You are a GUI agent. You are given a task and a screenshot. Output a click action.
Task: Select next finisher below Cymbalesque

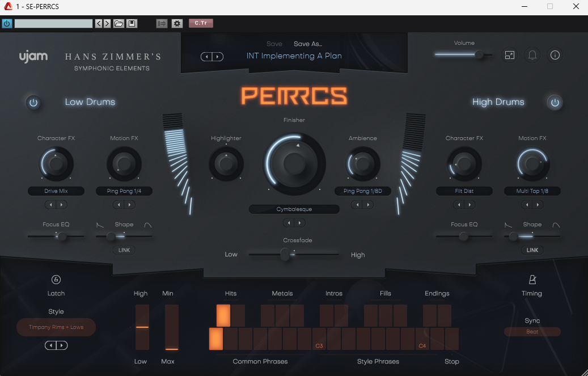pos(299,223)
